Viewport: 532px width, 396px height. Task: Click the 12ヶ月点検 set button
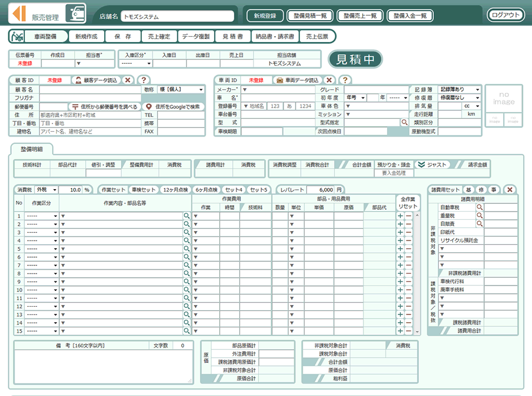coord(176,190)
